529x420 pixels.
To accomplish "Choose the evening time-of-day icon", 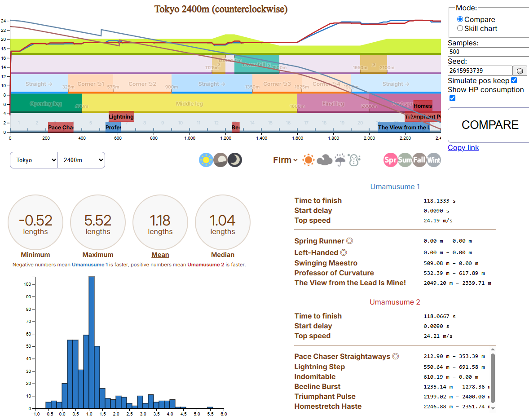I will [x=220, y=160].
